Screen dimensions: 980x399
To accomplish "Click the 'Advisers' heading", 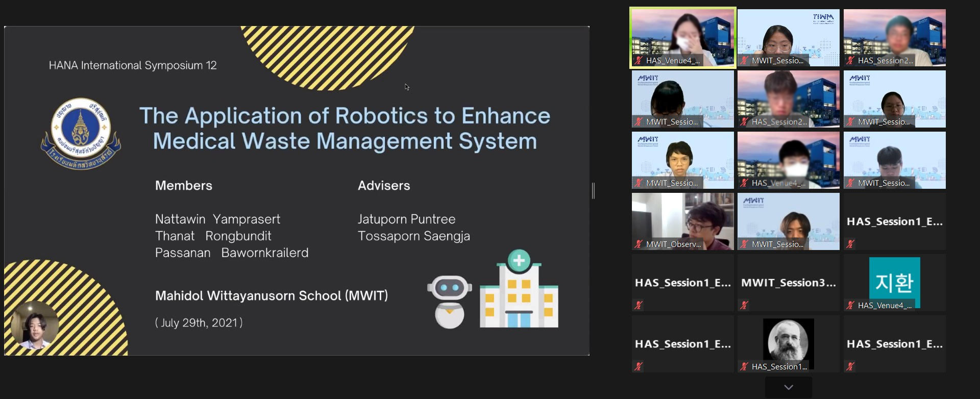I will tap(384, 185).
